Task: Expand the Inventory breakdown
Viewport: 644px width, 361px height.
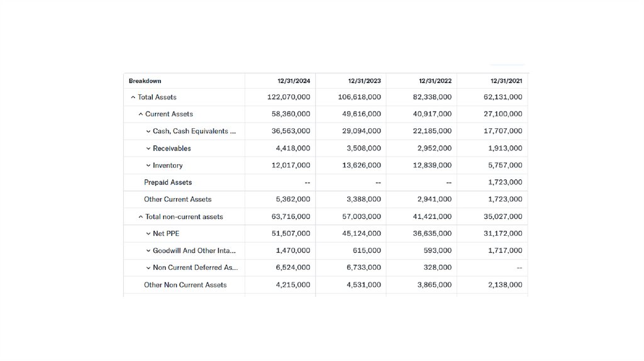Action: pyautogui.click(x=148, y=165)
